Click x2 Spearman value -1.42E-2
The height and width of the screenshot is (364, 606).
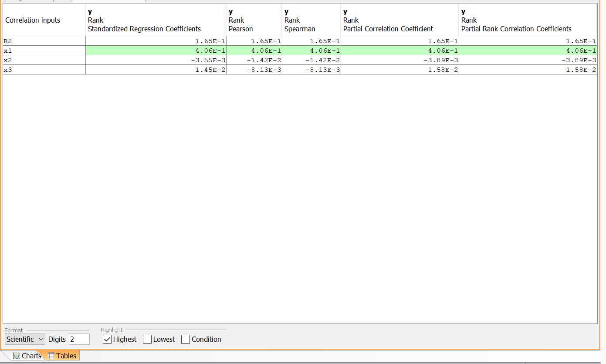pyautogui.click(x=311, y=60)
